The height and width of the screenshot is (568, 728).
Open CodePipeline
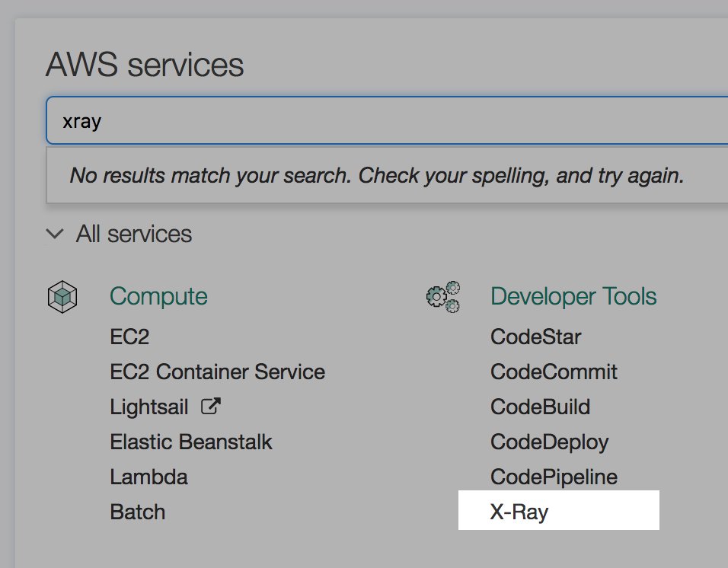pyautogui.click(x=554, y=477)
